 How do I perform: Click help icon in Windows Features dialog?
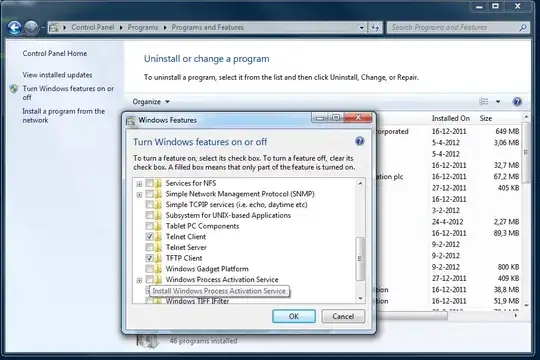coord(360,141)
